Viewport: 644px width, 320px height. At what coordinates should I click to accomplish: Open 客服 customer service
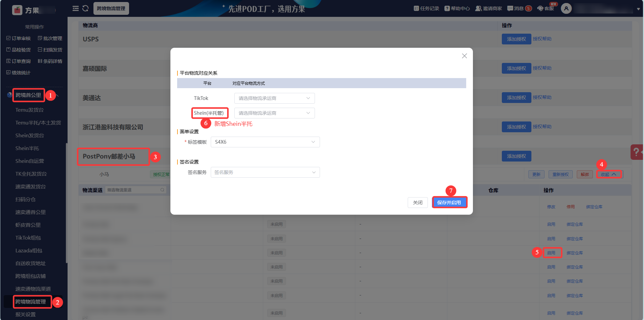pos(546,8)
